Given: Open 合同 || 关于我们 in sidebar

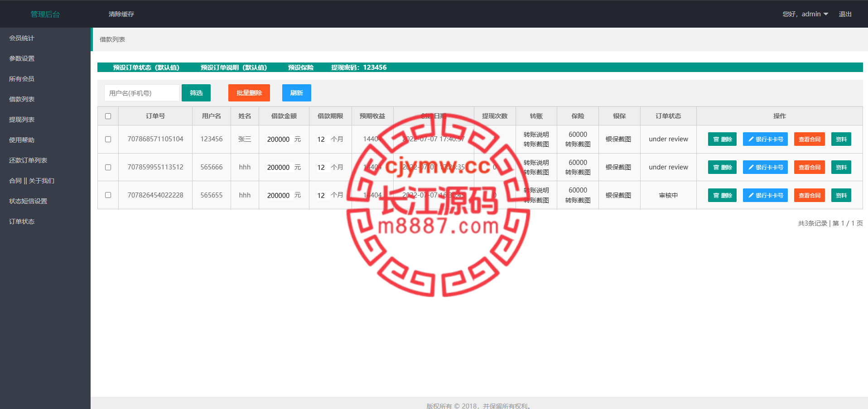Looking at the screenshot, I should pos(32,181).
